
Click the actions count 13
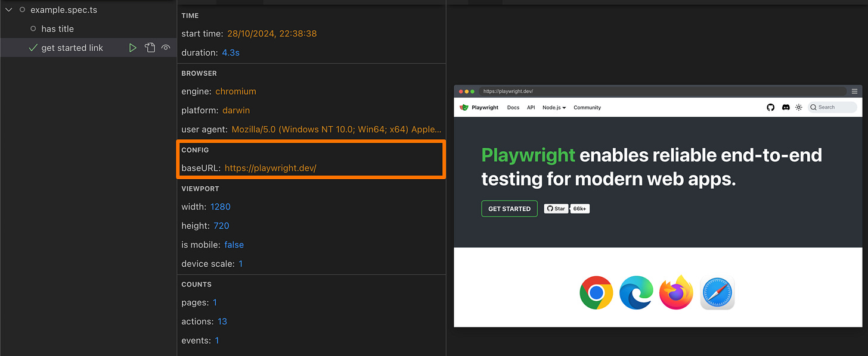[222, 321]
